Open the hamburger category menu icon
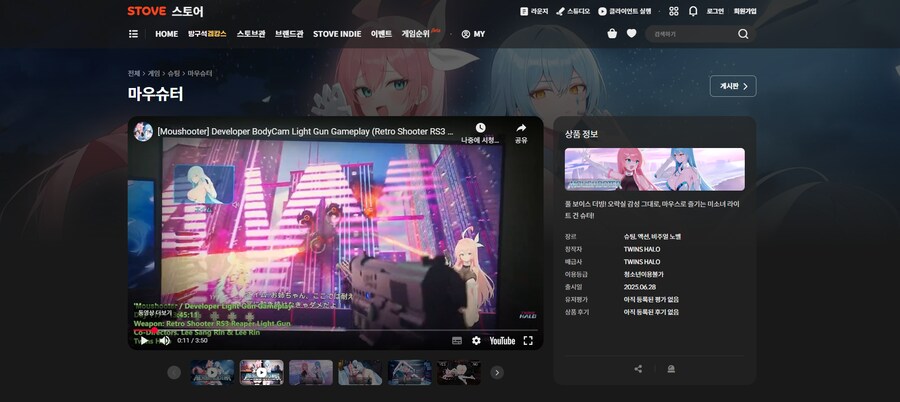 133,34
